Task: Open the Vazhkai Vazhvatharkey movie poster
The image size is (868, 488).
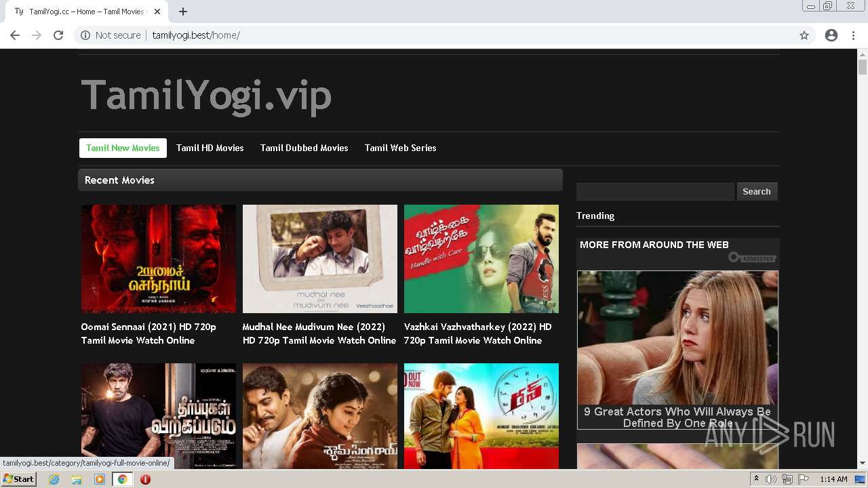Action: pos(481,259)
